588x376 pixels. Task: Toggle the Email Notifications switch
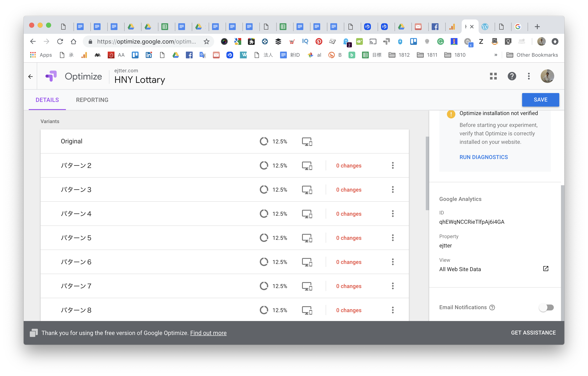(546, 307)
